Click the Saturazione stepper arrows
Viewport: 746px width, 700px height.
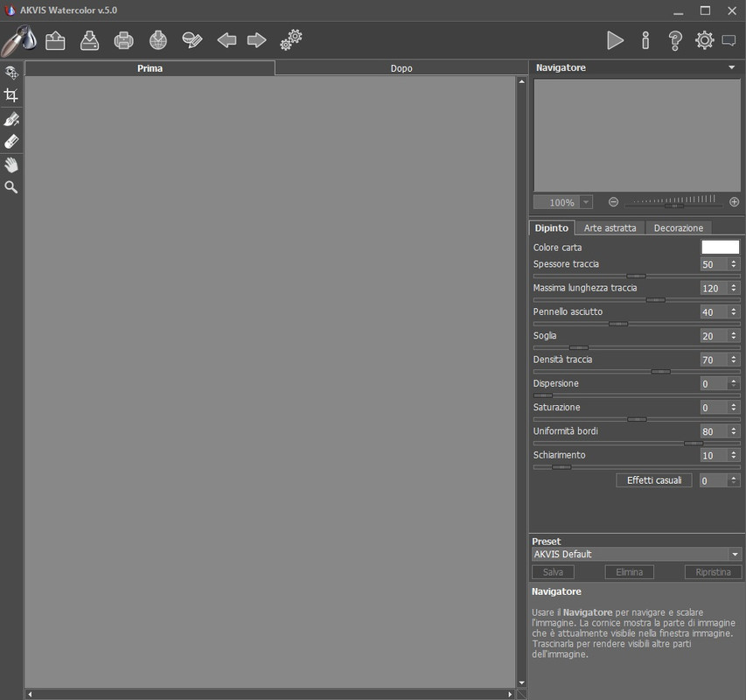733,408
